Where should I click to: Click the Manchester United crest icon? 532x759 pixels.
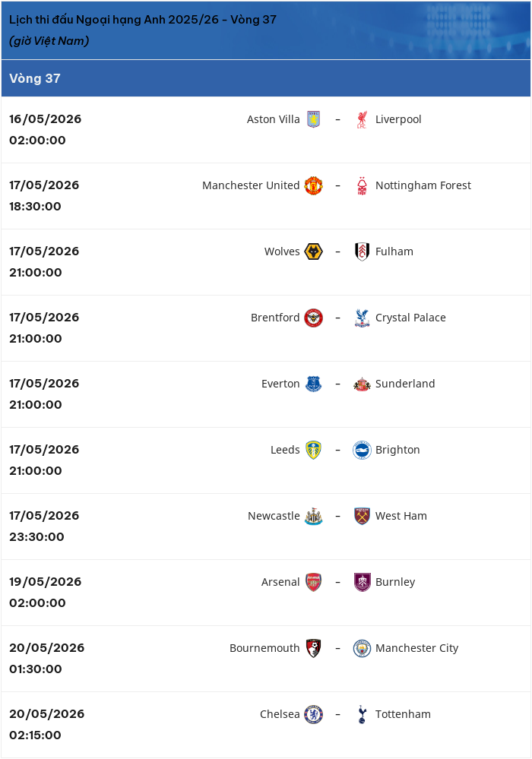pyautogui.click(x=314, y=185)
